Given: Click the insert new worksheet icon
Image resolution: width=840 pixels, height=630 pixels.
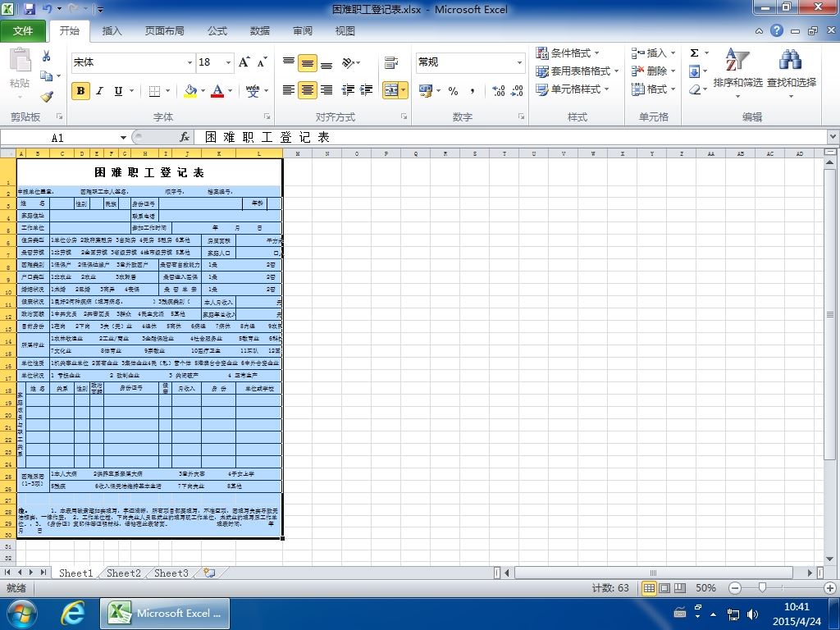Looking at the screenshot, I should 209,573.
